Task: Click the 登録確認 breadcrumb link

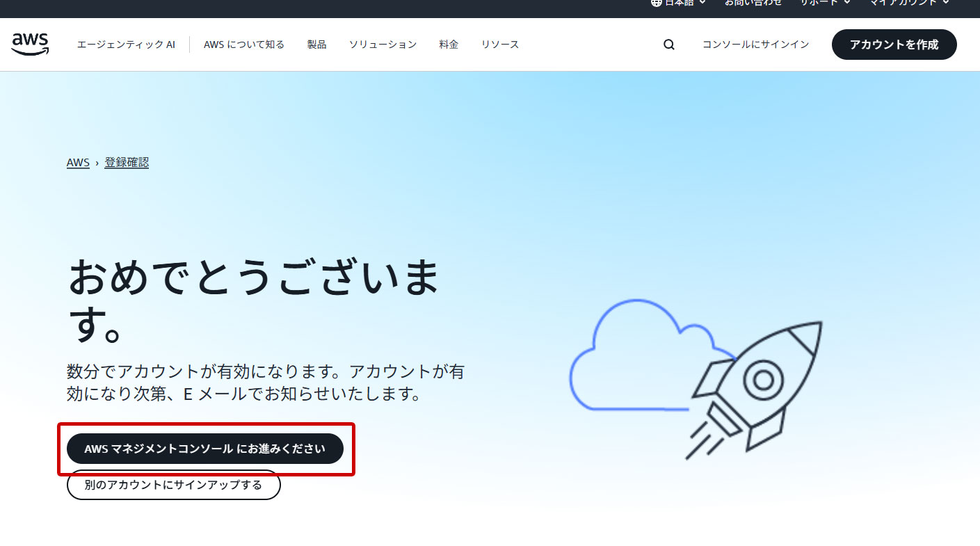Action: [x=127, y=162]
